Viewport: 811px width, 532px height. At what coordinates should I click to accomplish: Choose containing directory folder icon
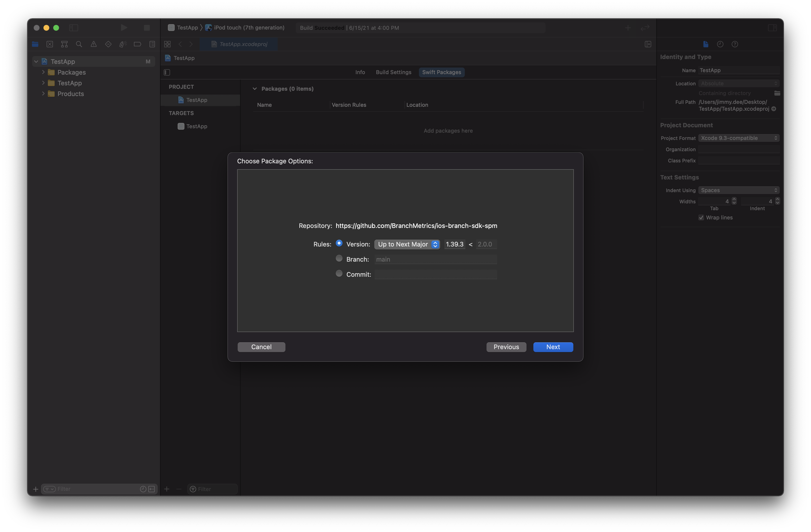click(777, 93)
